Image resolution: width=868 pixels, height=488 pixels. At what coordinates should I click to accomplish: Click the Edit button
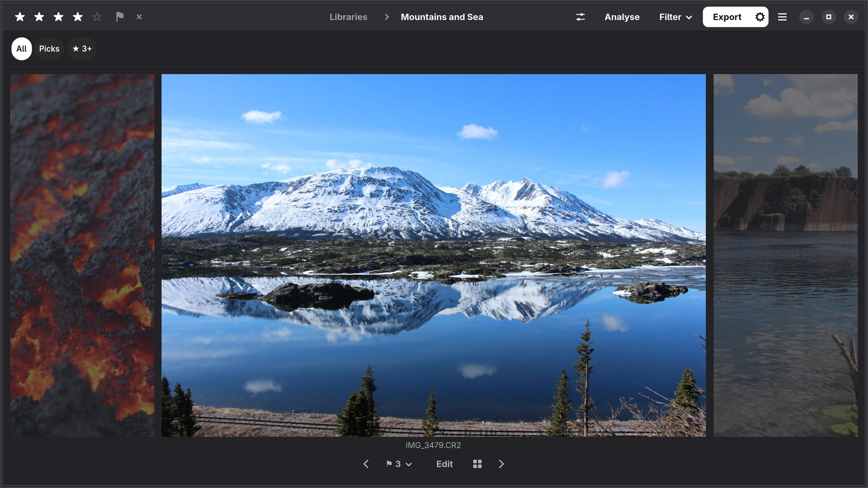tap(444, 464)
